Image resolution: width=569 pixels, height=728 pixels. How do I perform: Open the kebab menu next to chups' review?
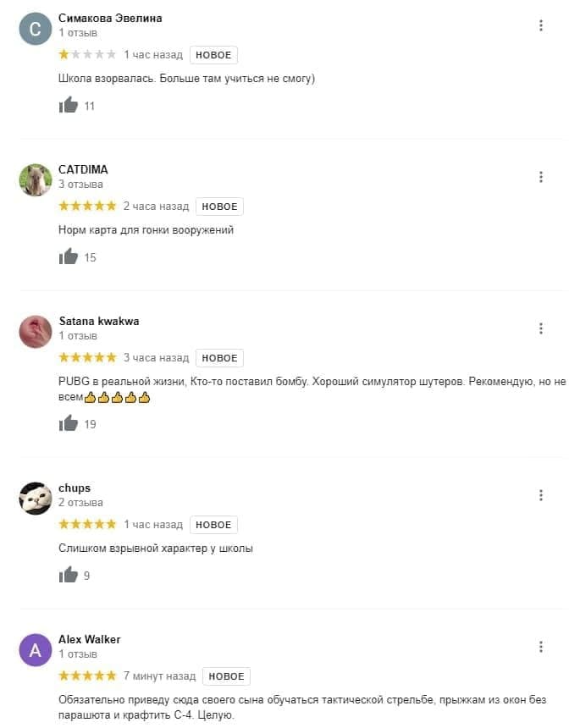click(x=541, y=495)
